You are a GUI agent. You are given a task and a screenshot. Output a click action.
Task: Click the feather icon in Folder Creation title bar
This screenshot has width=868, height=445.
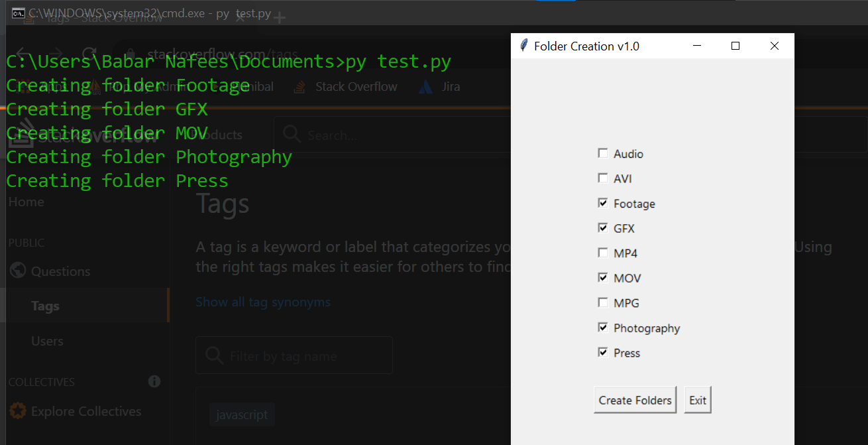click(524, 46)
